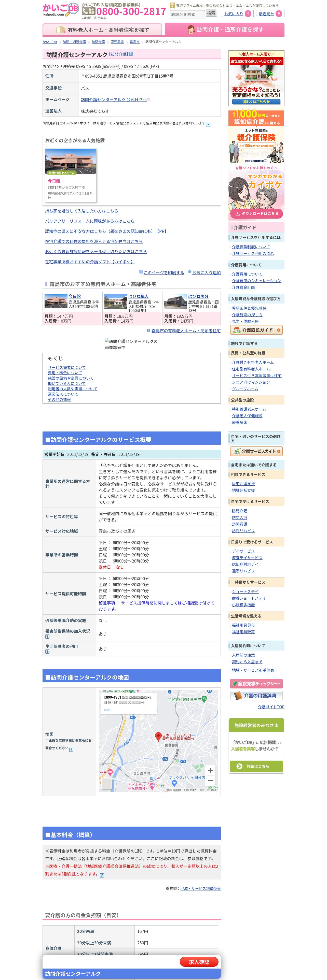The image size is (327, 980).
Task: Go to 鹿児島県 breadcrumb
Action: (x=117, y=42)
